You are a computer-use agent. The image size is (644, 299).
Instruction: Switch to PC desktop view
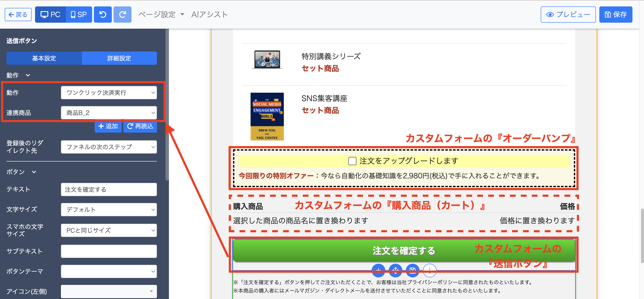pyautogui.click(x=50, y=15)
